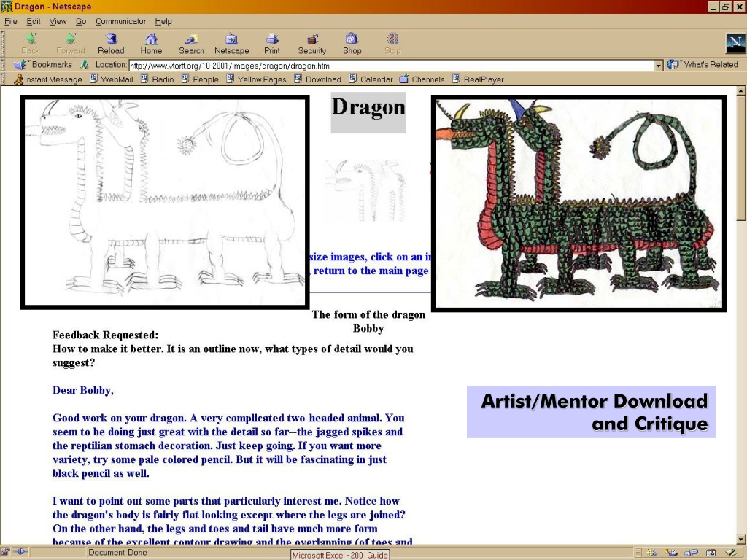The height and width of the screenshot is (560, 747).
Task: Open Search from the navigation toolbar
Action: tap(191, 43)
